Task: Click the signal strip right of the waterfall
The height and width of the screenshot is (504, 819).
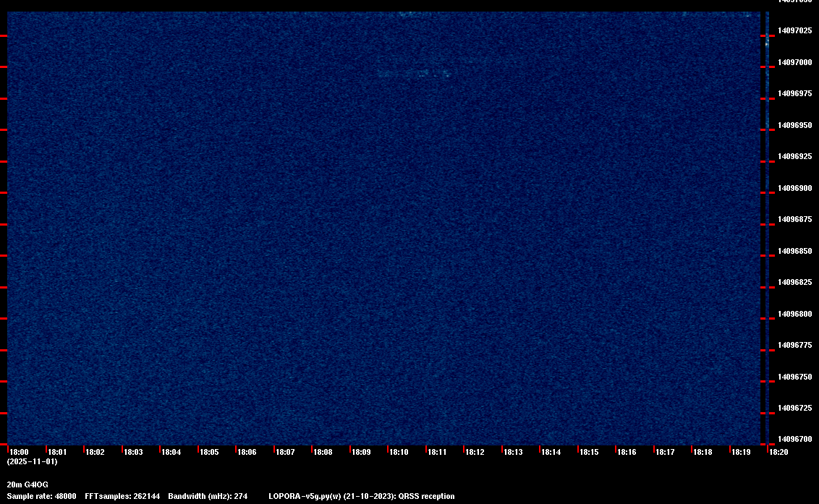Action: [768, 228]
